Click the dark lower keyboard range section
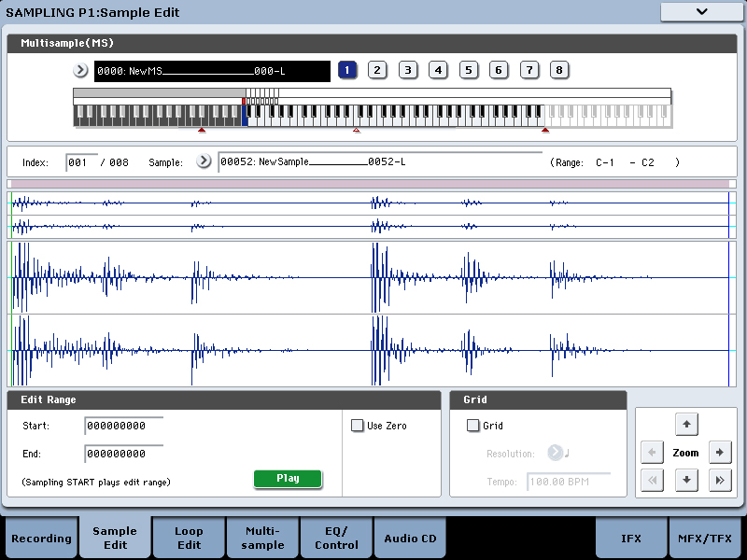The image size is (747, 560). click(x=158, y=116)
